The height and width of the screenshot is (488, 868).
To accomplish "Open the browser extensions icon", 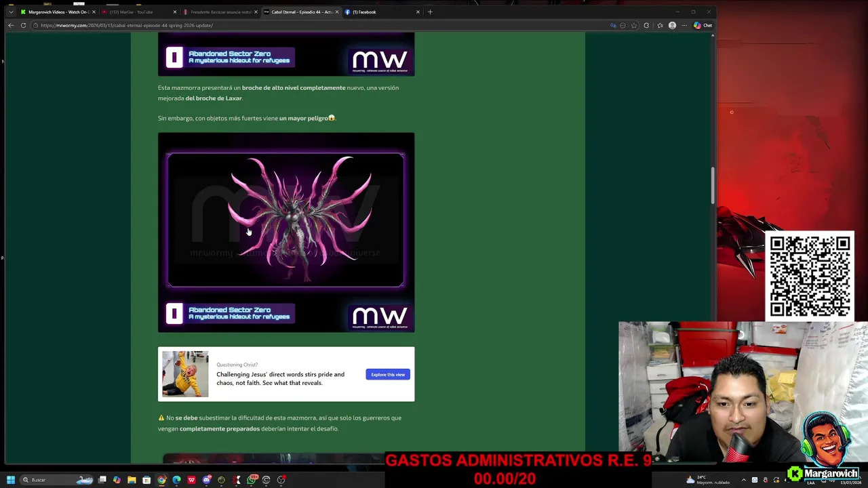I will click(x=646, y=25).
